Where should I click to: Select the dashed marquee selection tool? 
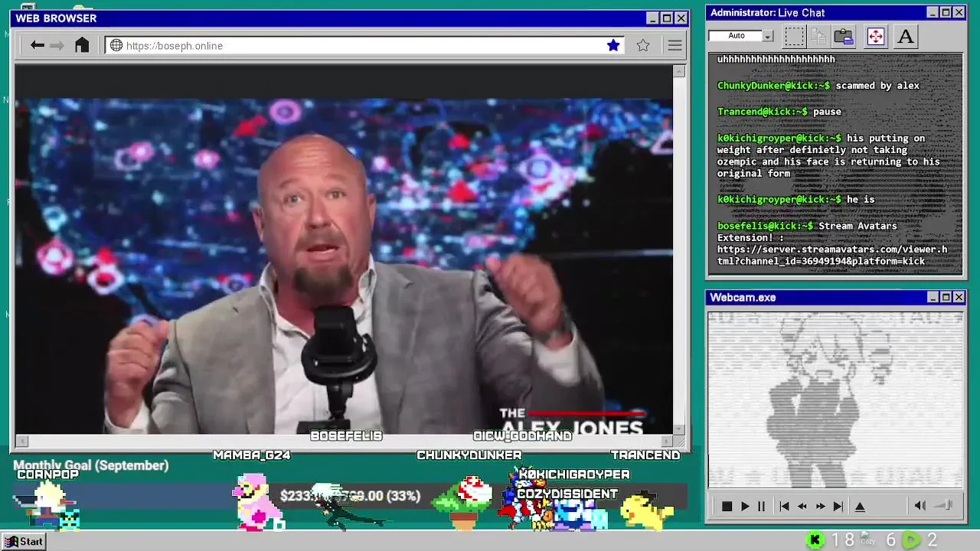(x=795, y=36)
